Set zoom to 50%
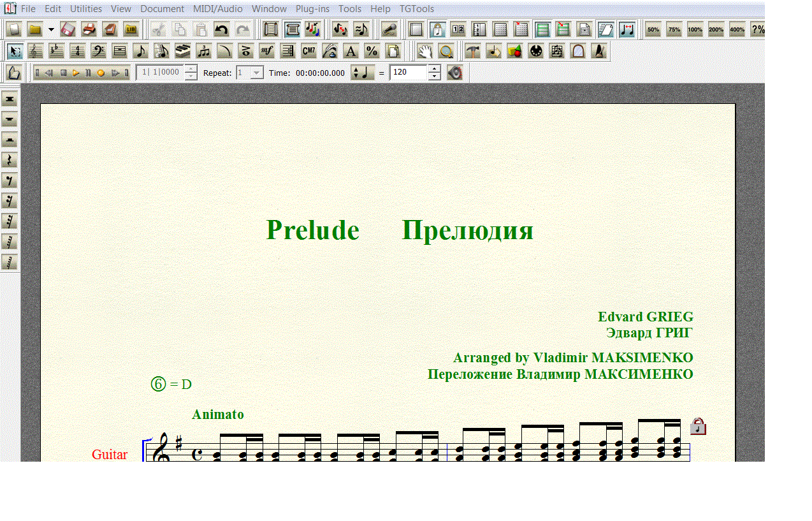The image size is (812, 521). coord(653,29)
